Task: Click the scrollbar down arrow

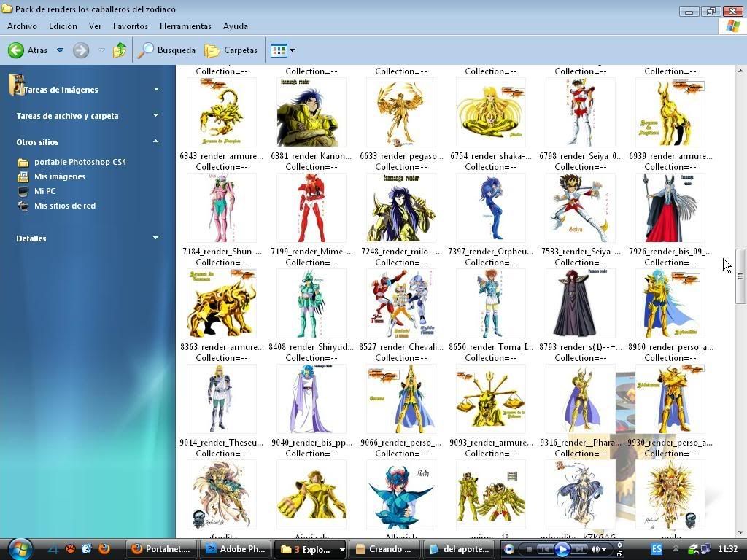Action: tap(740, 533)
